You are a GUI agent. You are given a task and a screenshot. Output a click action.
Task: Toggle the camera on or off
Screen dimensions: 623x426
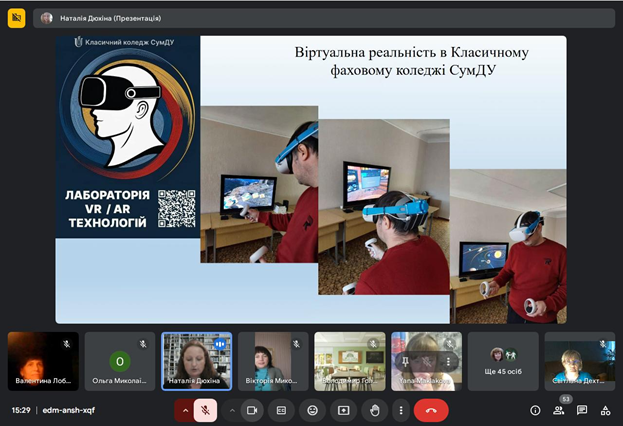coord(252,410)
